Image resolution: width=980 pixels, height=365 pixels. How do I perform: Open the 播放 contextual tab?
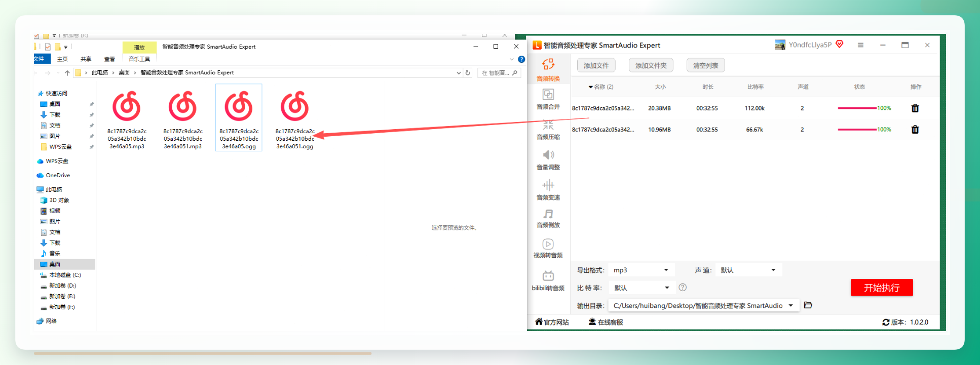click(x=139, y=47)
